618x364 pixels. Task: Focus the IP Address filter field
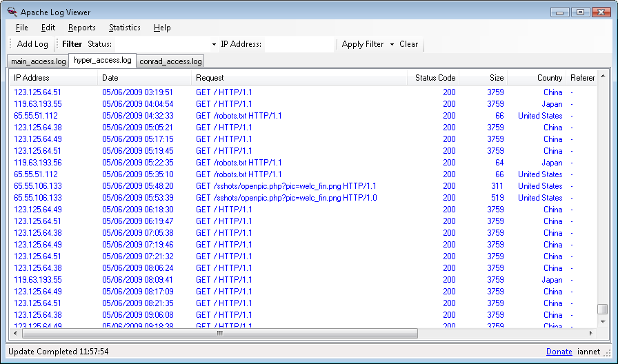pos(299,45)
